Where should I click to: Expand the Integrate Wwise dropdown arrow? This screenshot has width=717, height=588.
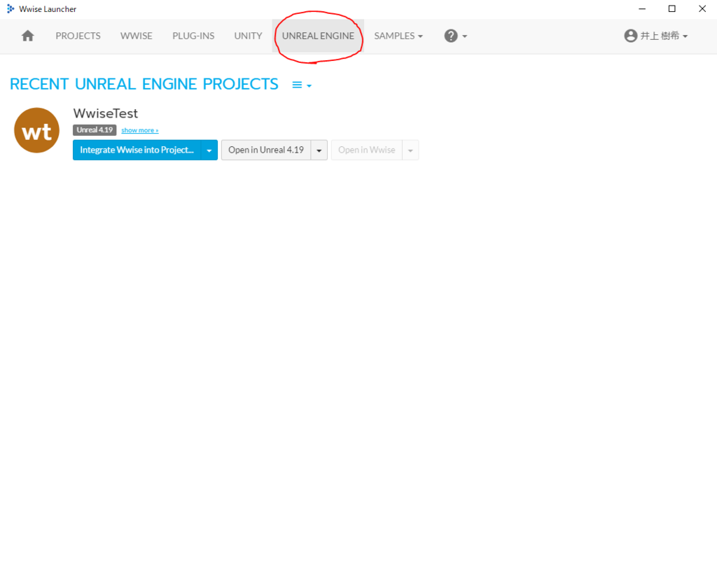[x=209, y=150]
